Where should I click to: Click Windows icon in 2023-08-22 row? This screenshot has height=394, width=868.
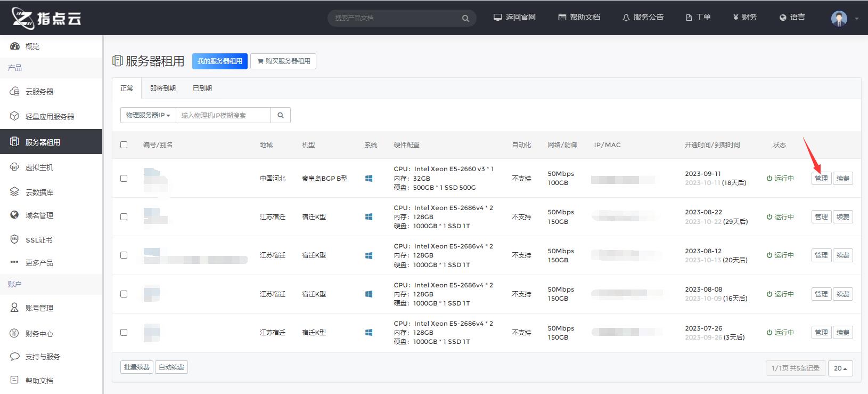tap(369, 216)
